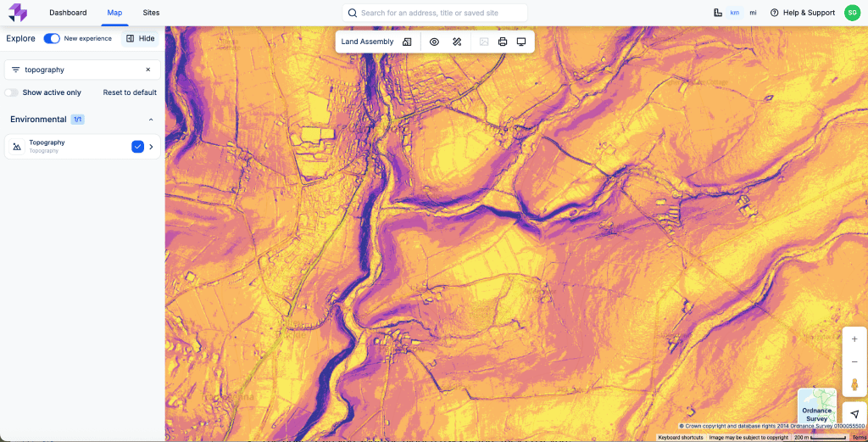Screen dimensions: 868x442
Task: Zoom in with the plus button
Action: pos(854,339)
